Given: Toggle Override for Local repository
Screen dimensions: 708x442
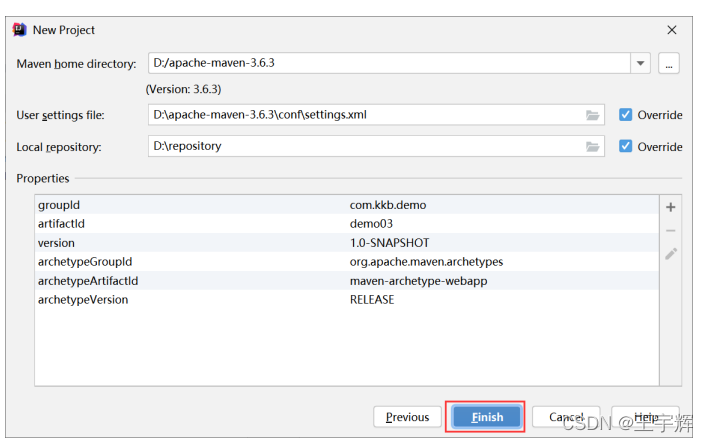Looking at the screenshot, I should [x=625, y=146].
